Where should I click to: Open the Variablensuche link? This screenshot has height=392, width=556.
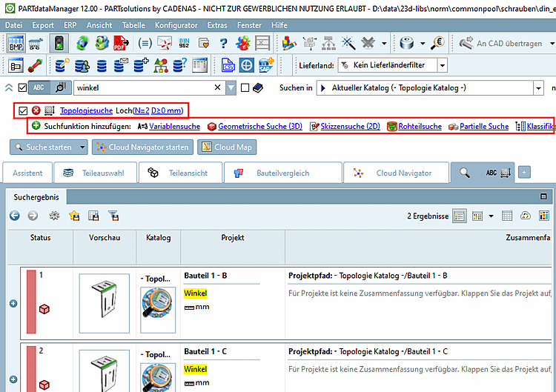[174, 126]
